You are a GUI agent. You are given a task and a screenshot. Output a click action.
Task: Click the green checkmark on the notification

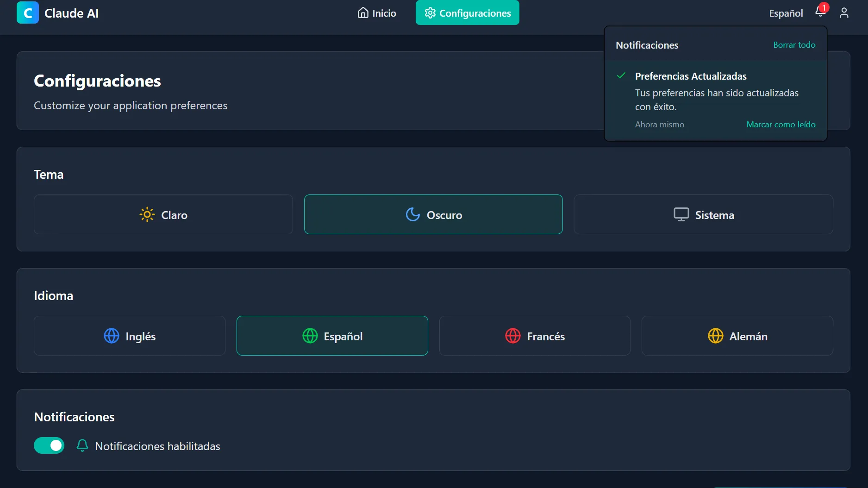pyautogui.click(x=621, y=75)
